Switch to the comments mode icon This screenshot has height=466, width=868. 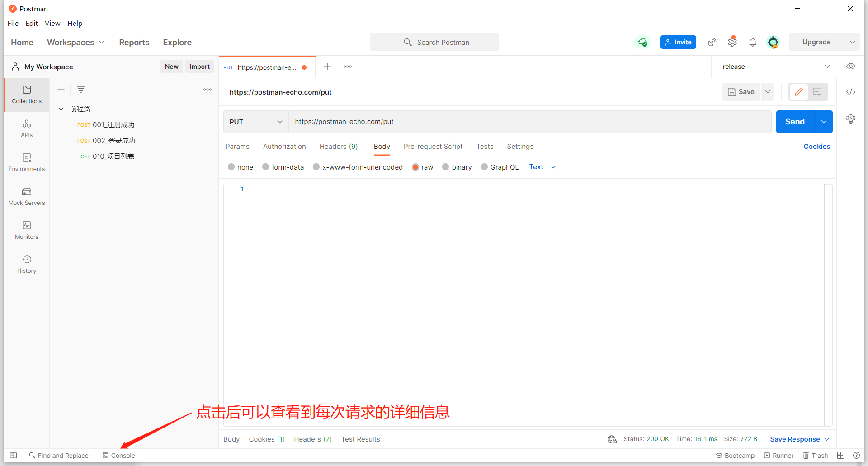(x=817, y=92)
